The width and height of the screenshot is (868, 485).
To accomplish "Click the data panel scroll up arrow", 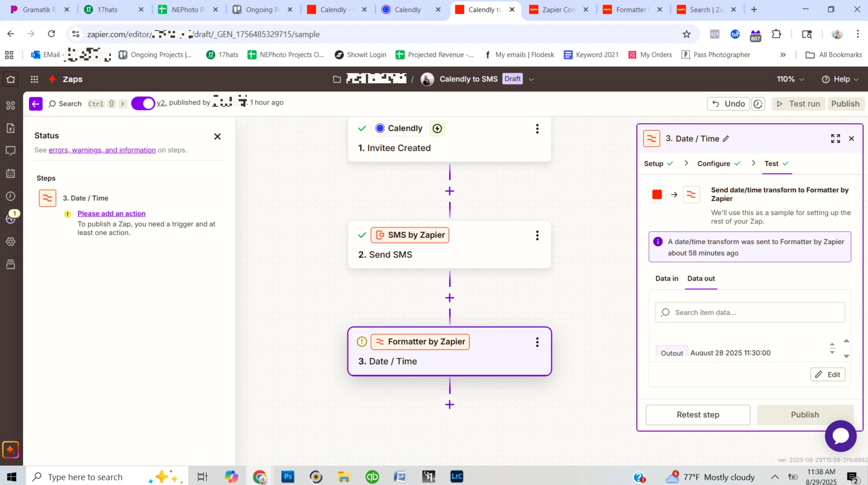I will tap(846, 341).
